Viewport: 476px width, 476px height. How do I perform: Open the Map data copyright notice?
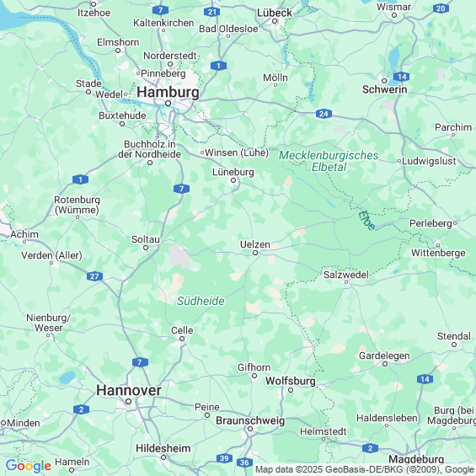click(x=364, y=469)
